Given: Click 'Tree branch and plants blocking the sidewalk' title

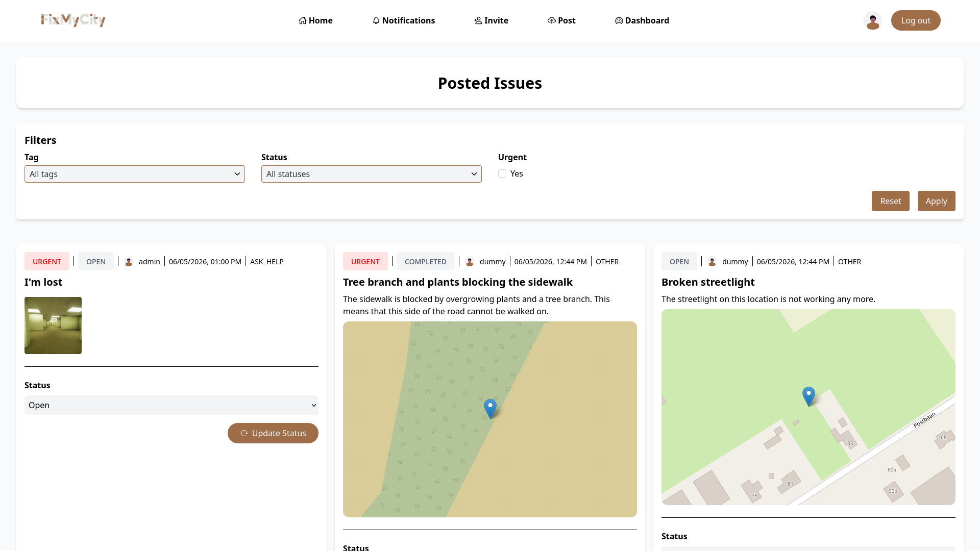Looking at the screenshot, I should coord(458,282).
